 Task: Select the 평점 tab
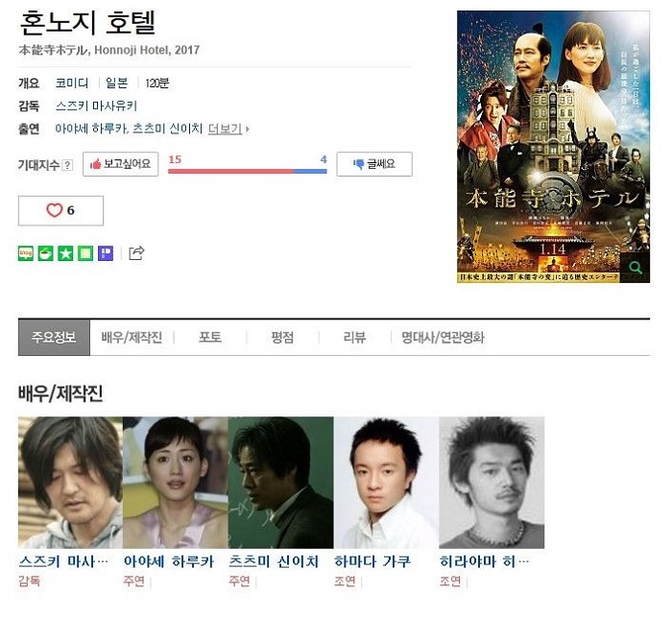pyautogui.click(x=282, y=337)
